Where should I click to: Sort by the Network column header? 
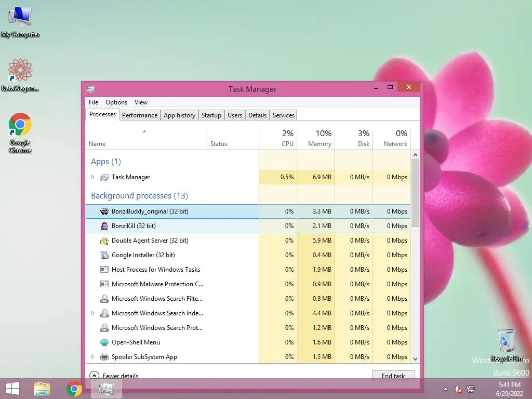pos(392,139)
